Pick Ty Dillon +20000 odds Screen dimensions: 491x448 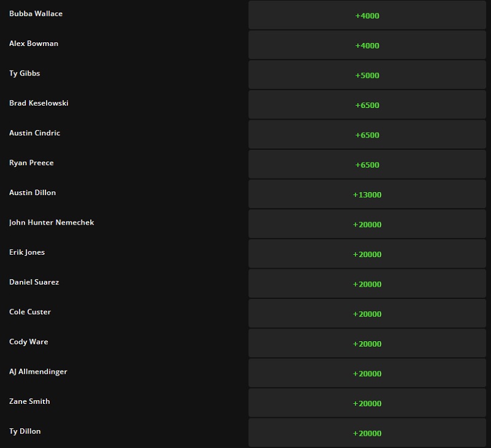[x=367, y=433]
